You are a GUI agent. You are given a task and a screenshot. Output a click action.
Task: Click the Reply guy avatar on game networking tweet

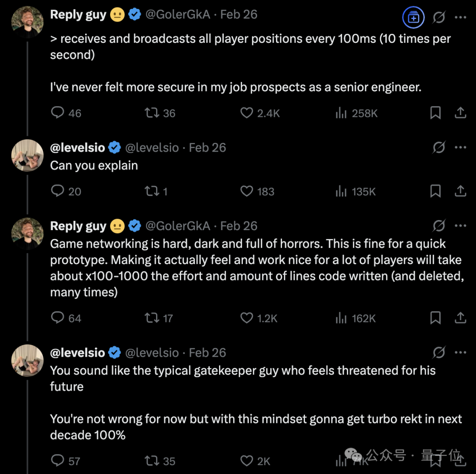[x=27, y=234]
